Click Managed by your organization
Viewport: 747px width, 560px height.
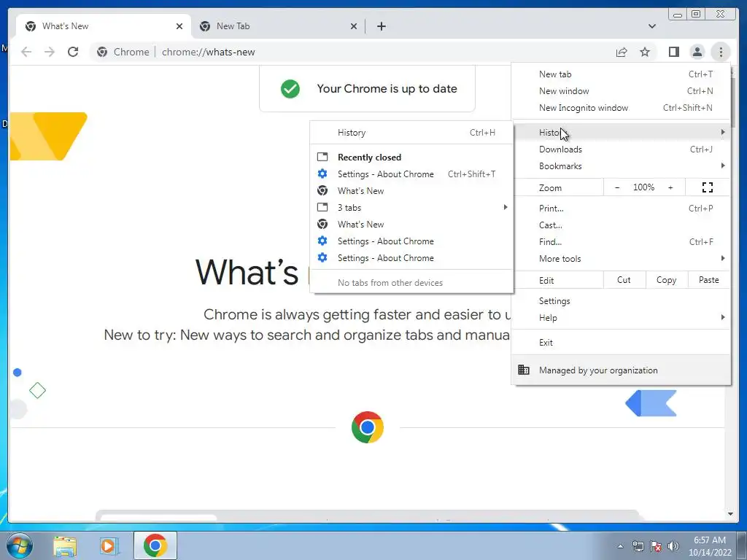[x=622, y=370]
